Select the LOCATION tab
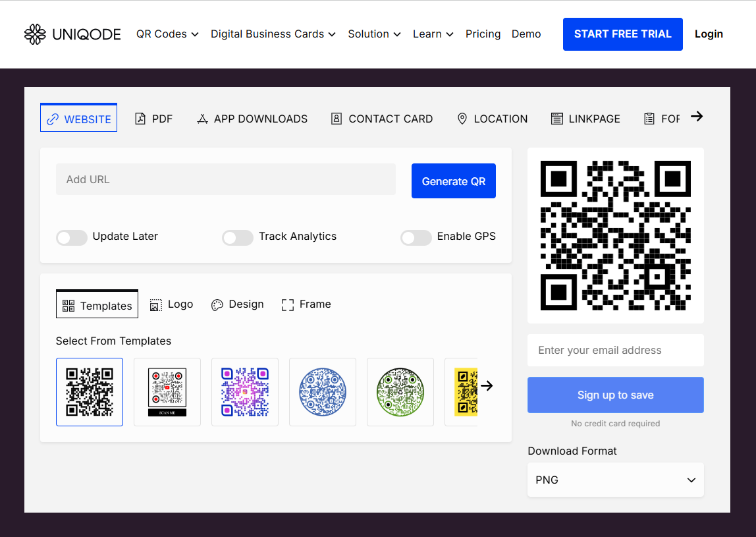This screenshot has width=756, height=537. (x=492, y=119)
